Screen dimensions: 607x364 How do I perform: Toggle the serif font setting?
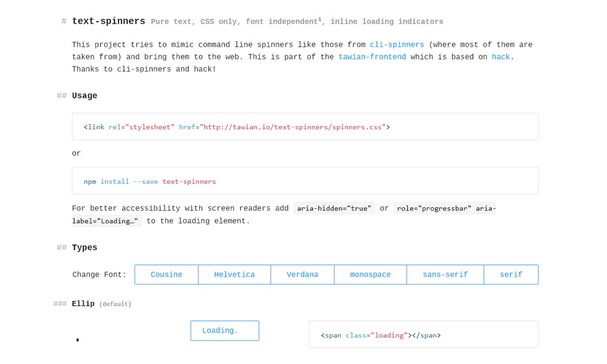[x=511, y=274]
